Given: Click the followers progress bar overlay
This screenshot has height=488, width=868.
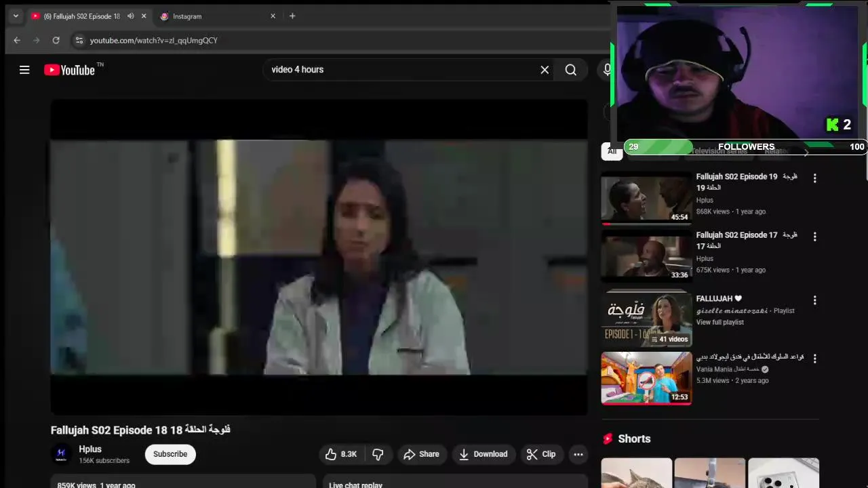Looking at the screenshot, I should 745,146.
